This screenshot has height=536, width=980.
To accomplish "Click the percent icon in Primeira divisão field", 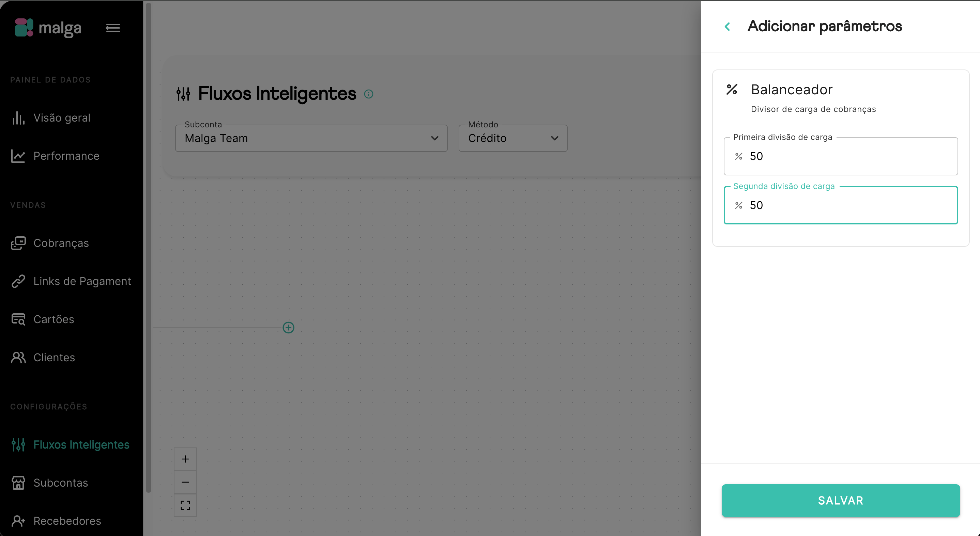I will 738,156.
